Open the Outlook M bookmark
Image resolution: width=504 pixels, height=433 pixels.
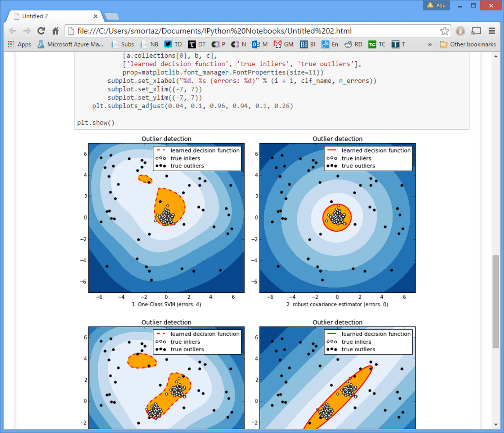(x=260, y=44)
